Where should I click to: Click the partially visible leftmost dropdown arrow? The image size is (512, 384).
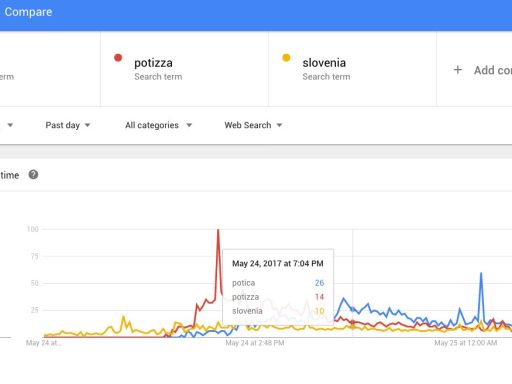(x=10, y=125)
